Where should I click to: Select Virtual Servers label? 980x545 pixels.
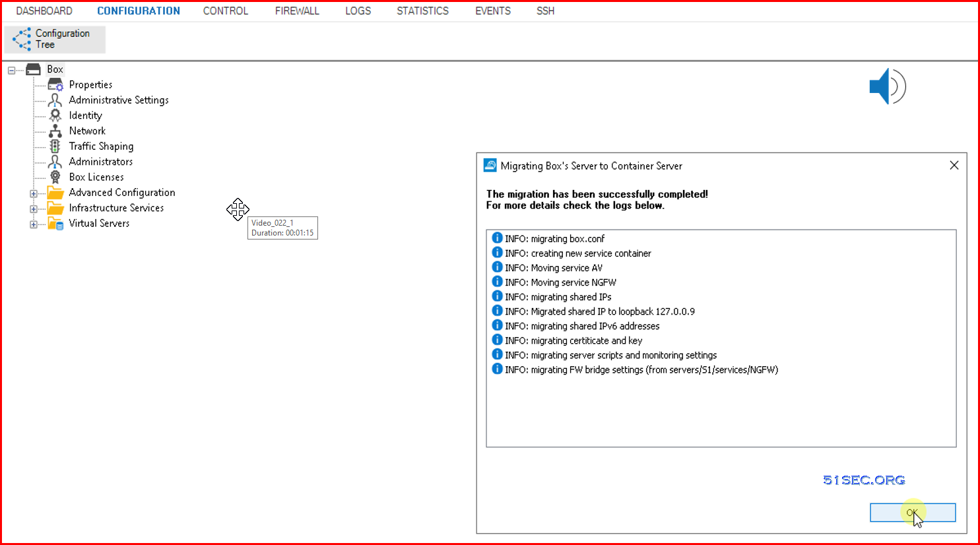[x=99, y=223]
